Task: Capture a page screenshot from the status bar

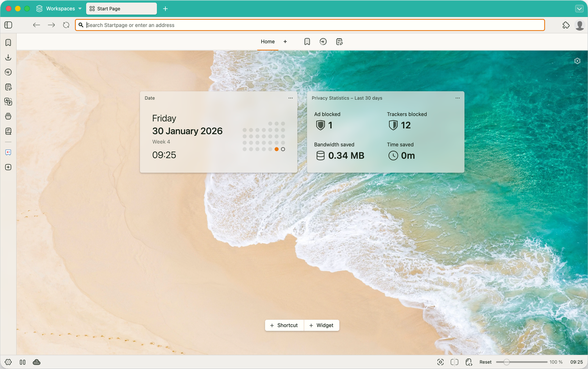Action: point(440,362)
